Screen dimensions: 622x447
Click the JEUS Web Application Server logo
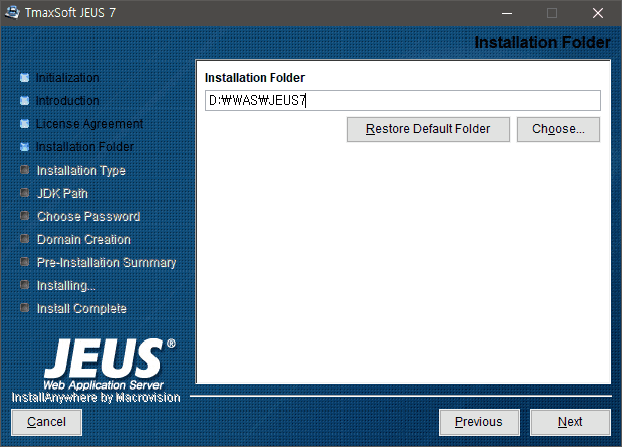point(109,364)
